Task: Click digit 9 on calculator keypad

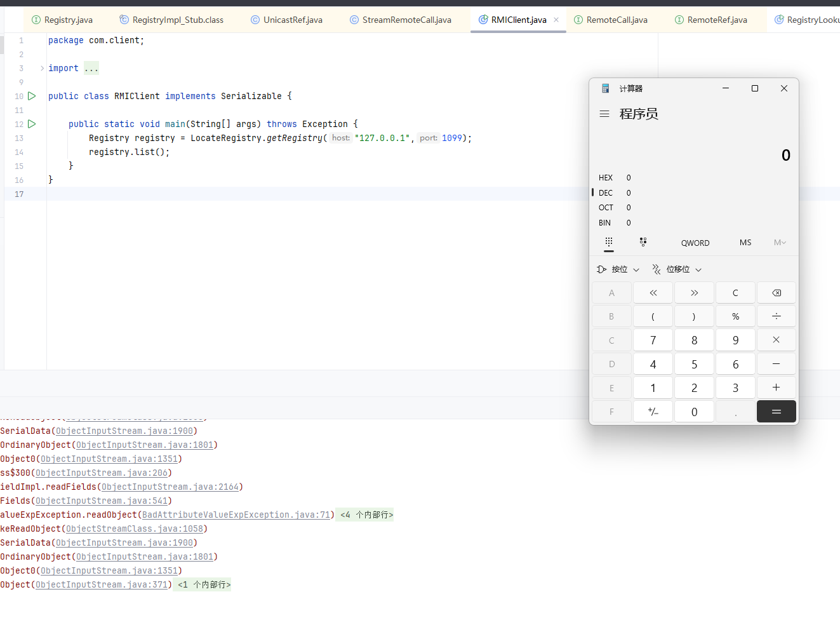Action: [735, 340]
